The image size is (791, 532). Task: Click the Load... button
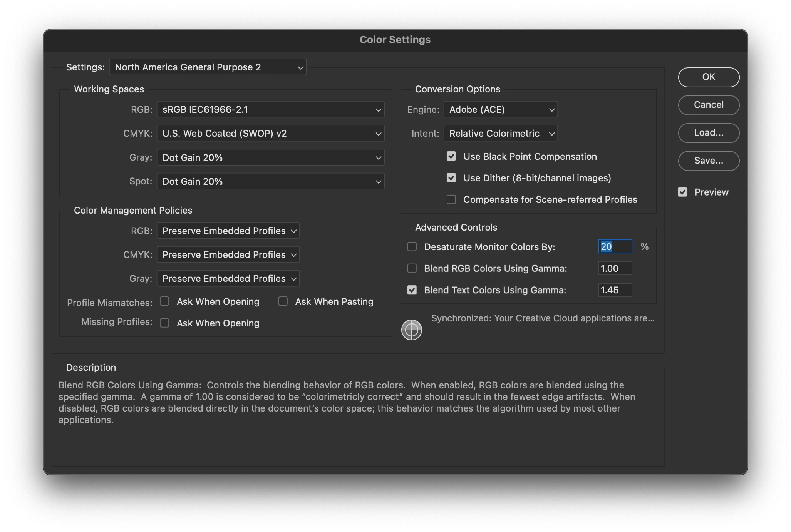pos(708,133)
